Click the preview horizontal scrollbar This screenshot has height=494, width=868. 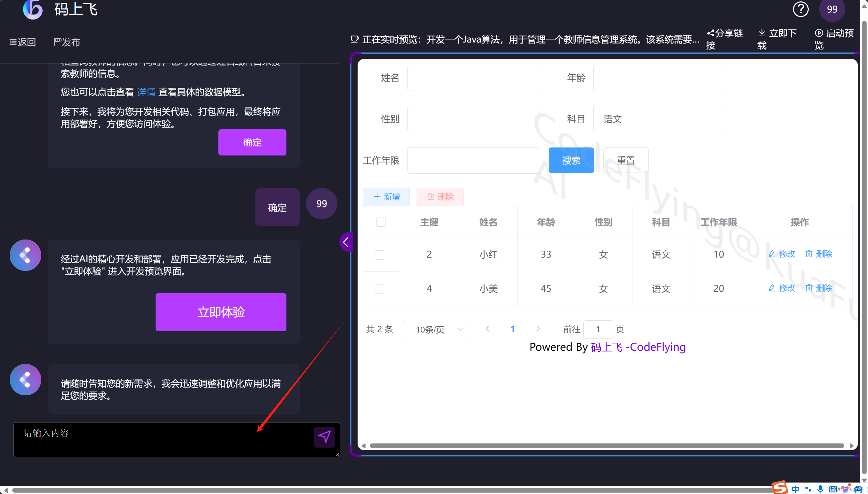[606, 446]
